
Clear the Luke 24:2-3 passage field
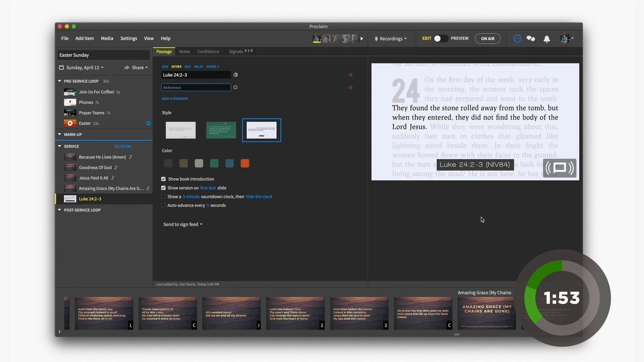235,75
